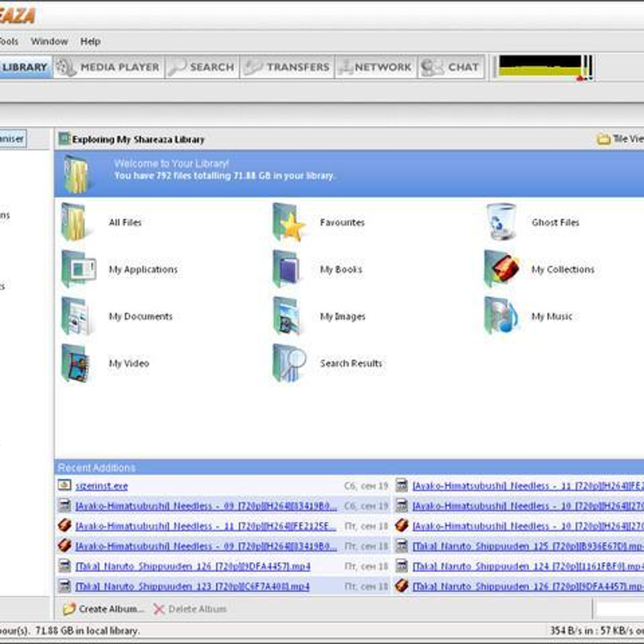Open the Window menu
This screenshot has height=644, width=644.
point(50,41)
